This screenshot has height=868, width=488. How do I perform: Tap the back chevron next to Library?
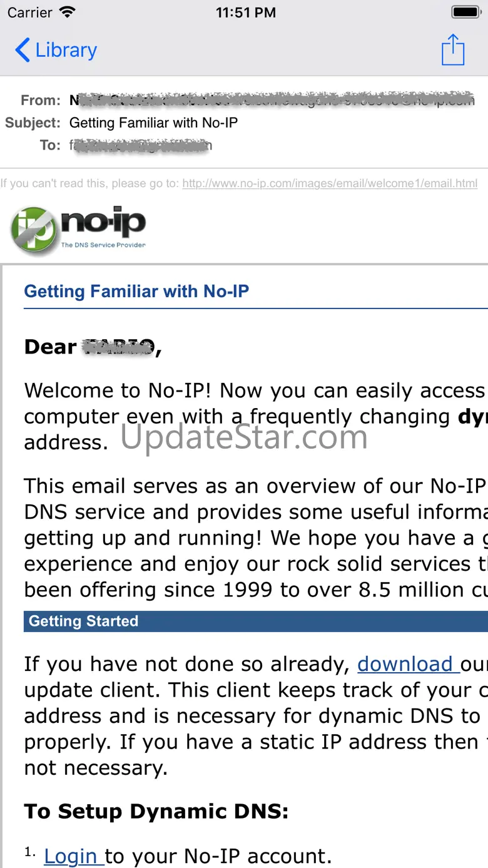[x=22, y=50]
